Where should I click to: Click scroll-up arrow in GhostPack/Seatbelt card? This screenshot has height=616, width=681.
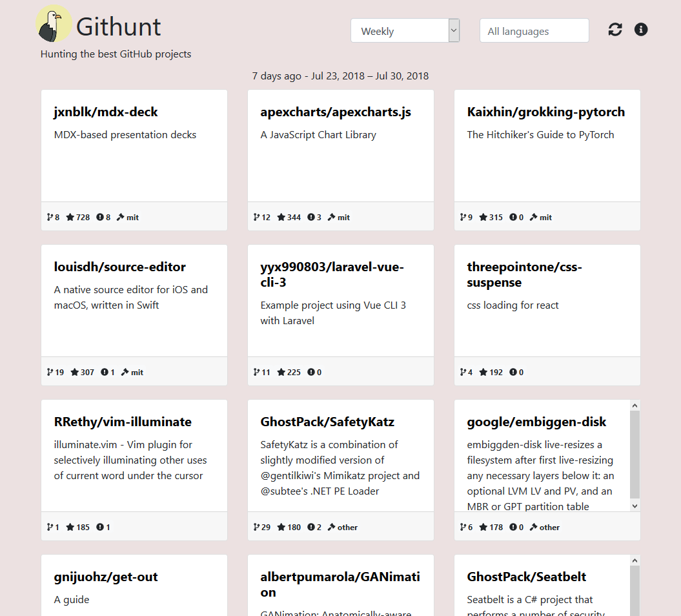click(635, 561)
